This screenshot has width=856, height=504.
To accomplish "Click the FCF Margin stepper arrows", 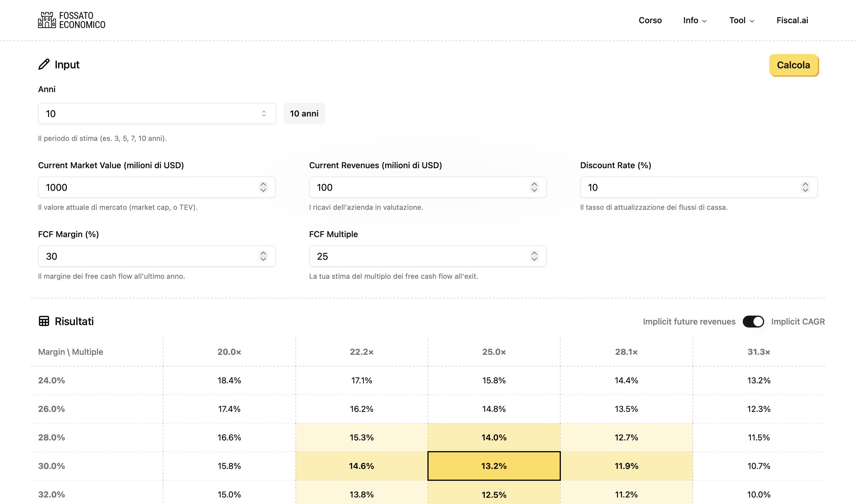I will pyautogui.click(x=263, y=256).
